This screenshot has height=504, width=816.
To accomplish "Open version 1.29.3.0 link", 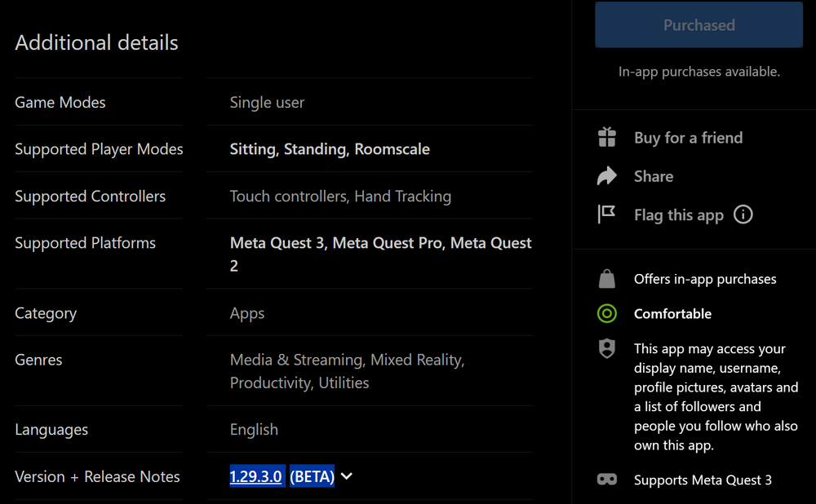I will click(x=256, y=476).
